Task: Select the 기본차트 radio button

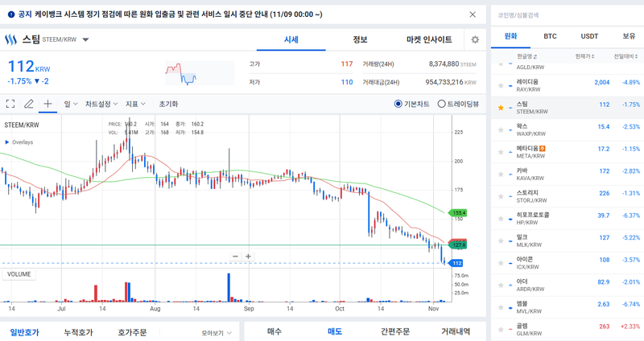Action: pos(398,104)
